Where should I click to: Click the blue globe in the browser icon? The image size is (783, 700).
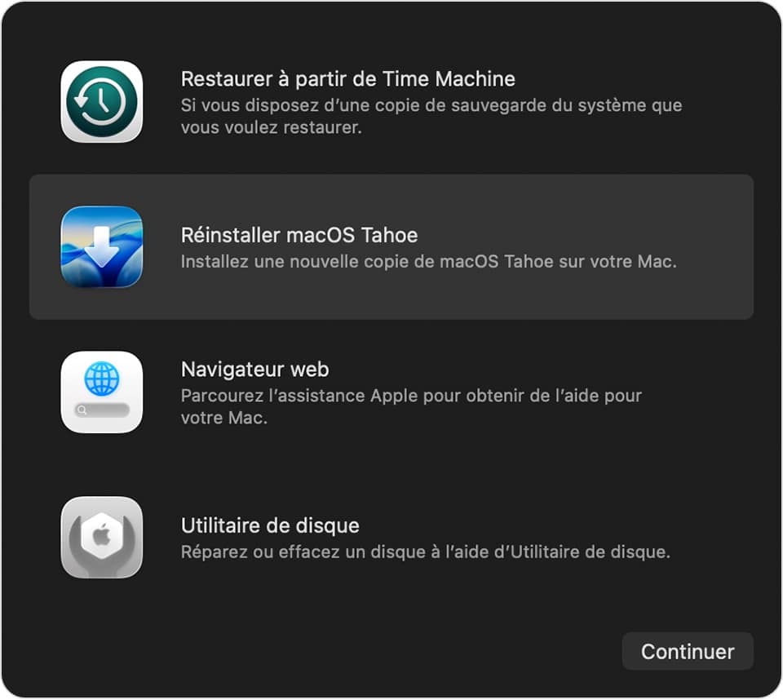(x=102, y=379)
